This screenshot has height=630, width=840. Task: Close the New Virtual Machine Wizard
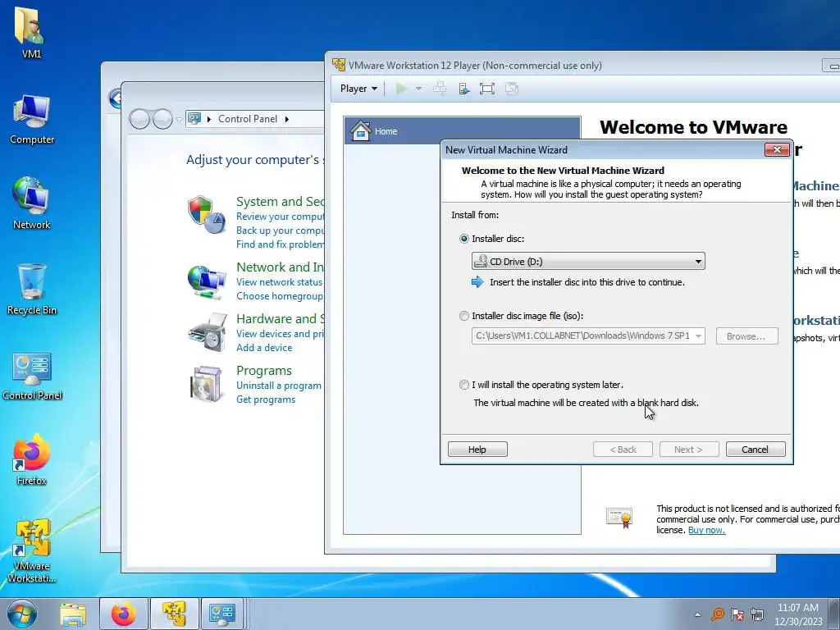click(x=777, y=149)
